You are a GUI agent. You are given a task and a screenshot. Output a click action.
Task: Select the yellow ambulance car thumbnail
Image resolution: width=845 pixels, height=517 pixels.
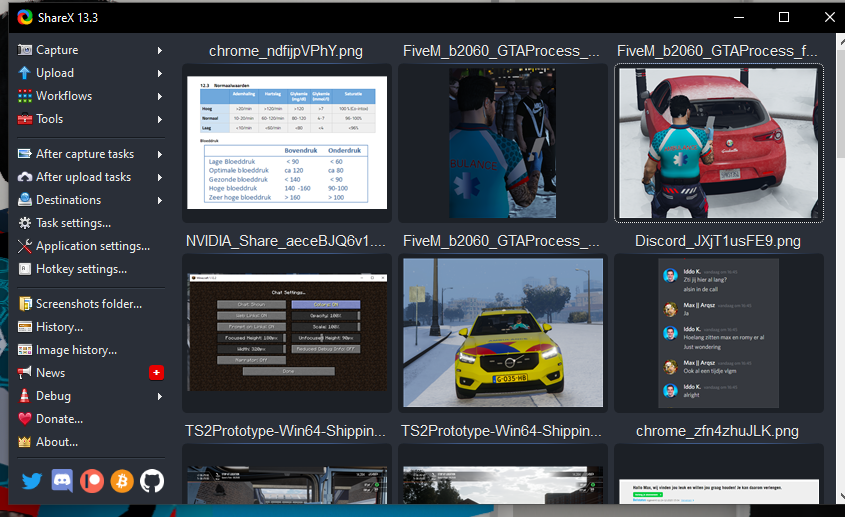click(x=502, y=332)
